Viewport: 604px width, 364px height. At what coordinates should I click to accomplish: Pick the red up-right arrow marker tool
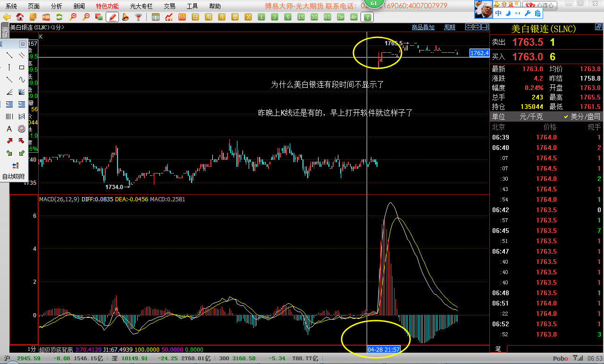pyautogui.click(x=9, y=141)
